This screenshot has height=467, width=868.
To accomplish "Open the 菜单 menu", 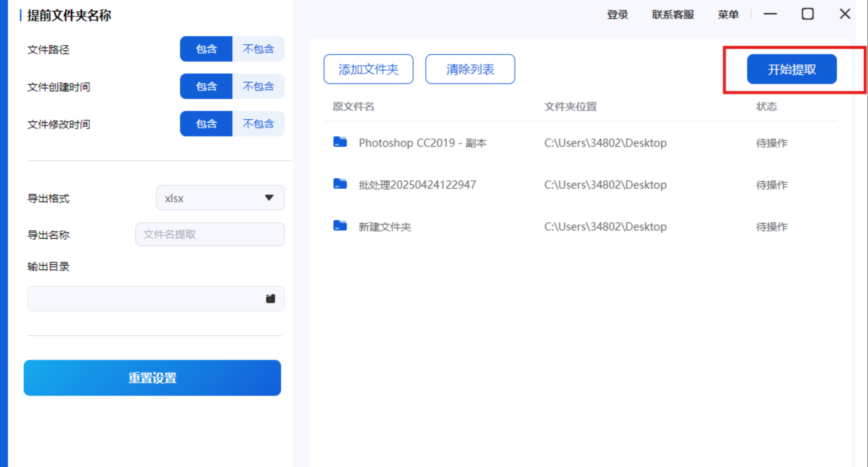I will (728, 15).
